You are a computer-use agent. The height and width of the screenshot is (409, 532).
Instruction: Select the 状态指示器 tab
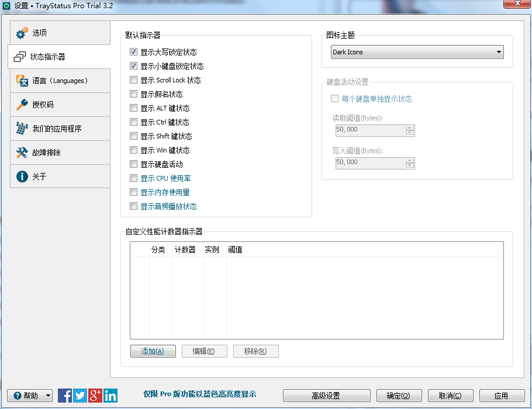(x=59, y=57)
